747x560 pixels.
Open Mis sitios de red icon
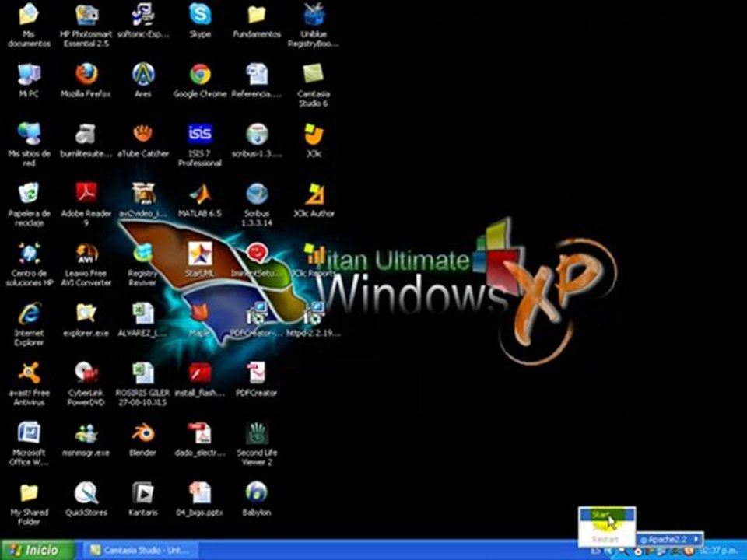(29, 145)
